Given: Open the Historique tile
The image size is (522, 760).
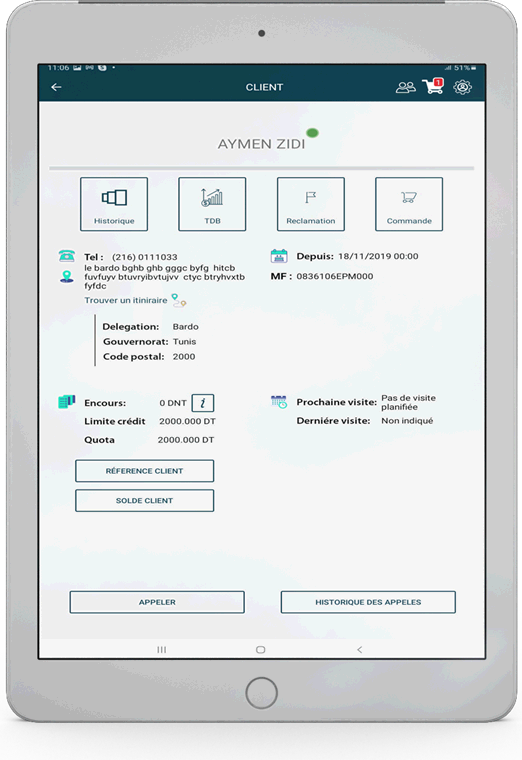Looking at the screenshot, I should pos(114,204).
